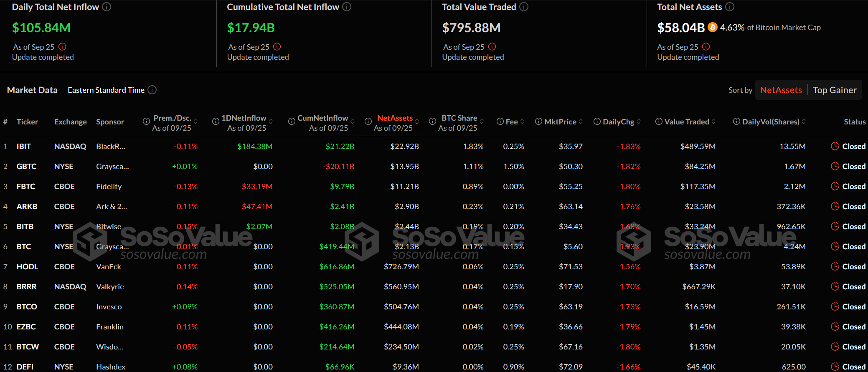Click info icon beside Cumulative Total Net Inflow
868x372 pixels.
tap(347, 7)
